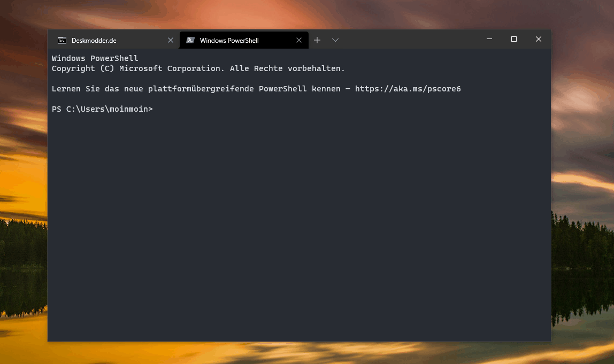Click the Copyright Microsoft Corporation line
The height and width of the screenshot is (364, 614).
(x=198, y=68)
